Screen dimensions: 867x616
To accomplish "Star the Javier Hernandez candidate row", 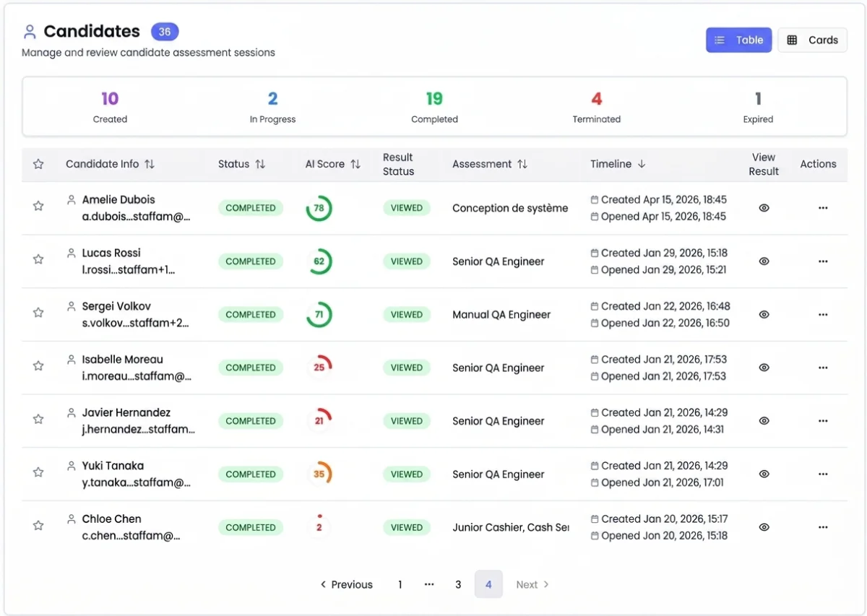I will coord(38,420).
